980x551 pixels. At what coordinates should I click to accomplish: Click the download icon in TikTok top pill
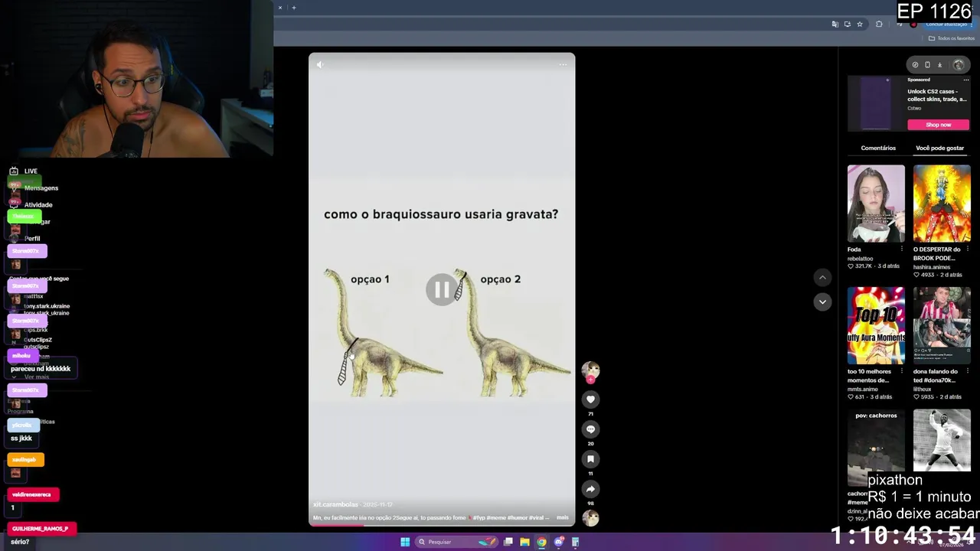(x=940, y=65)
